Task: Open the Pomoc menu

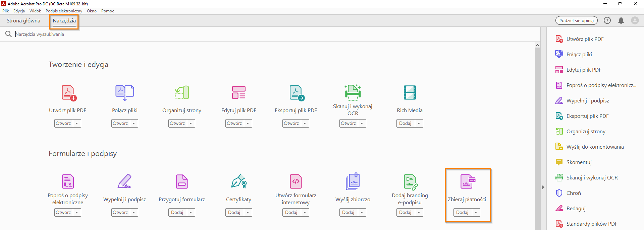Action: (x=108, y=11)
